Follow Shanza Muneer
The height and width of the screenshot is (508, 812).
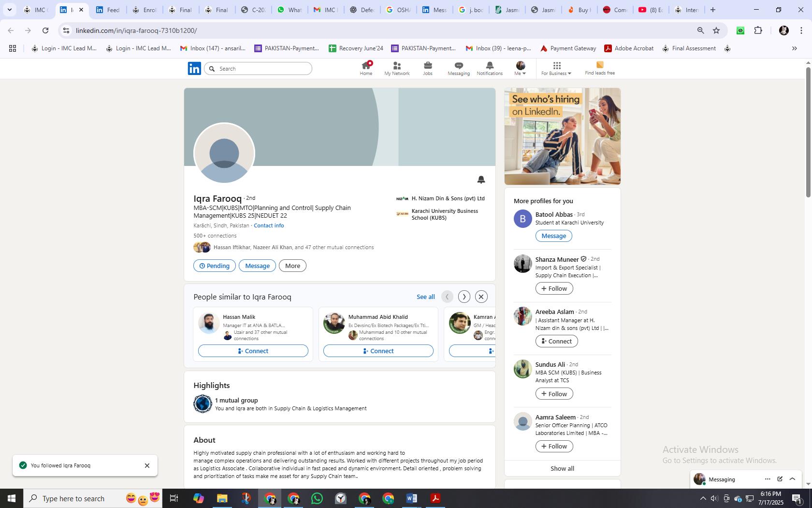[x=554, y=288]
